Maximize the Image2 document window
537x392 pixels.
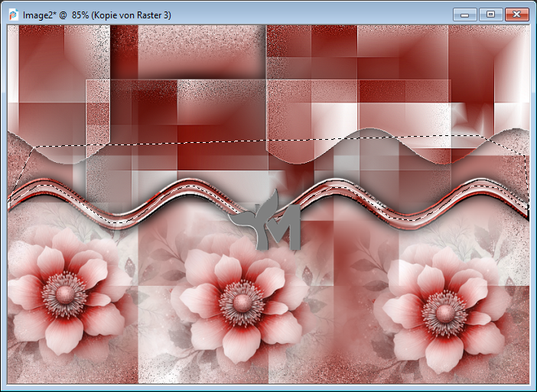pyautogui.click(x=490, y=14)
